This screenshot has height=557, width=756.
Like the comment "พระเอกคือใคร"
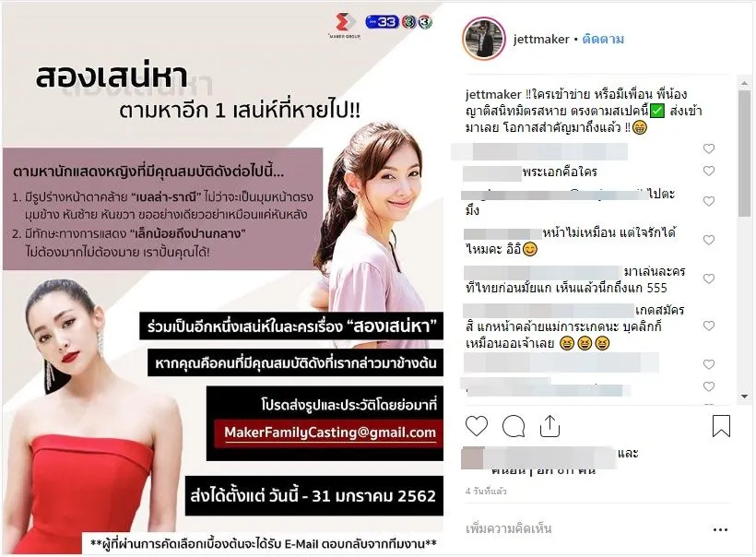tap(709, 171)
